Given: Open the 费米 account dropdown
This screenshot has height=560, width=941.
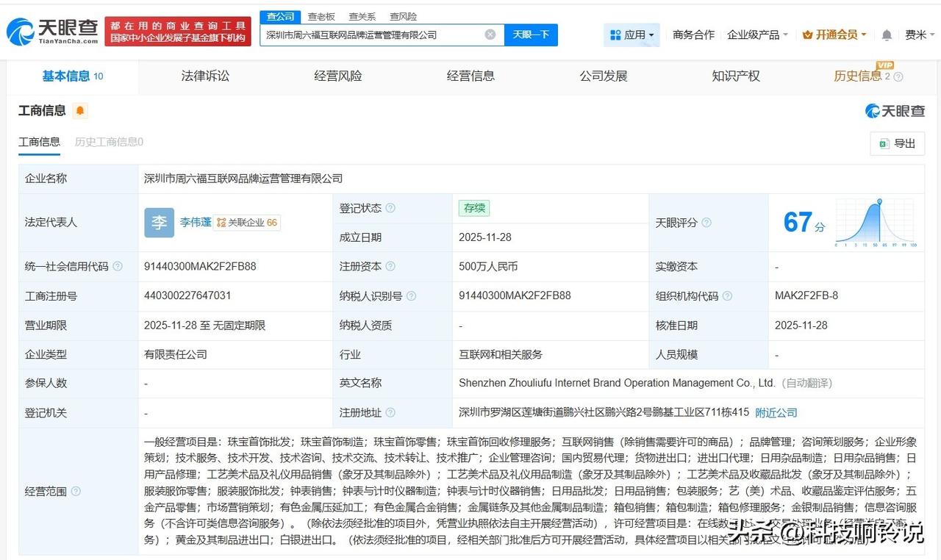Looking at the screenshot, I should tap(915, 35).
